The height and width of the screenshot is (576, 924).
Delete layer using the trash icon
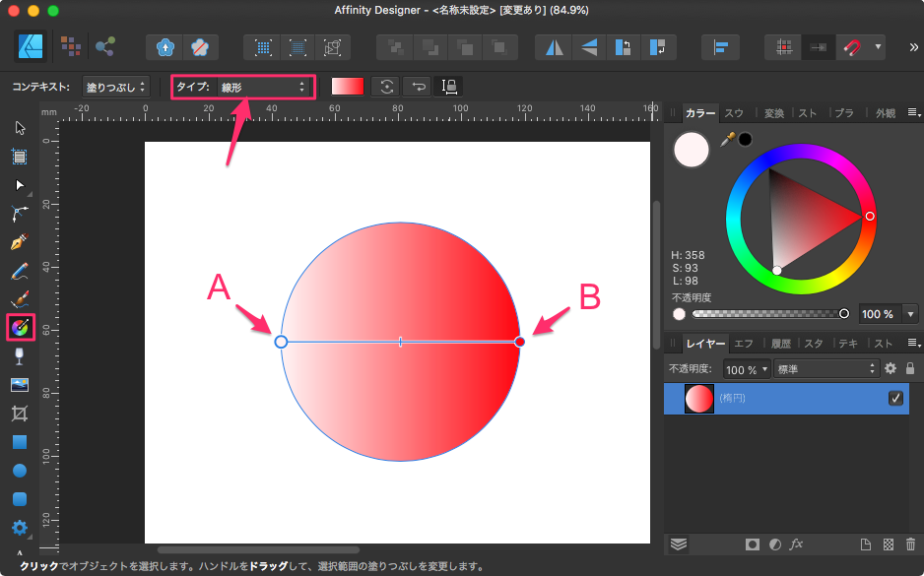coord(910,544)
